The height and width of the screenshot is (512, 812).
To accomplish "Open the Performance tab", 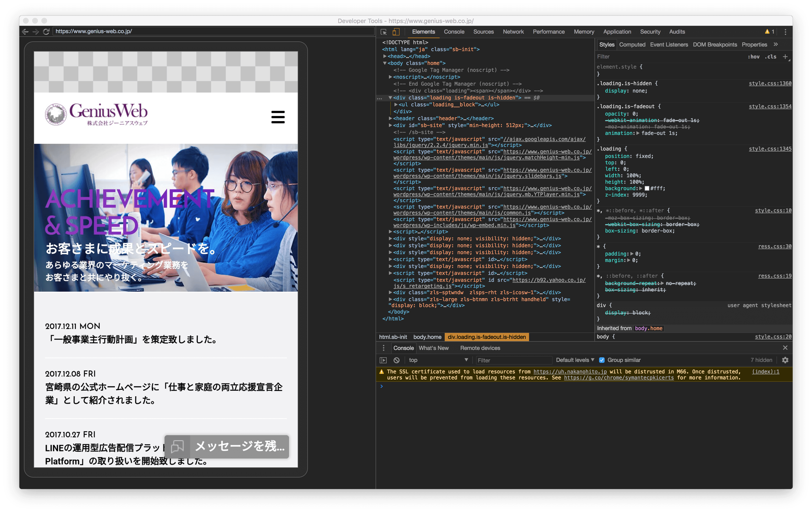I will [548, 32].
